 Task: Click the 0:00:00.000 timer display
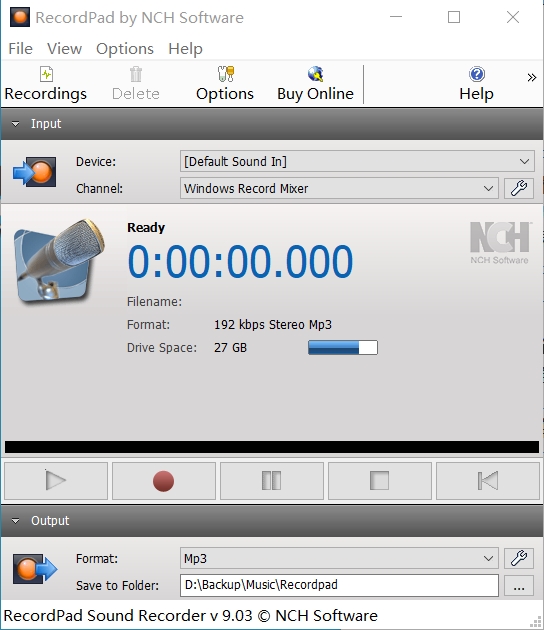(x=240, y=262)
